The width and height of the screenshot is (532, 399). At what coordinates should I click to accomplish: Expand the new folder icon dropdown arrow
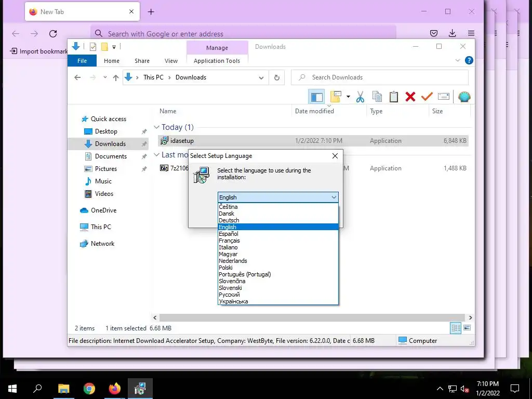pyautogui.click(x=348, y=97)
